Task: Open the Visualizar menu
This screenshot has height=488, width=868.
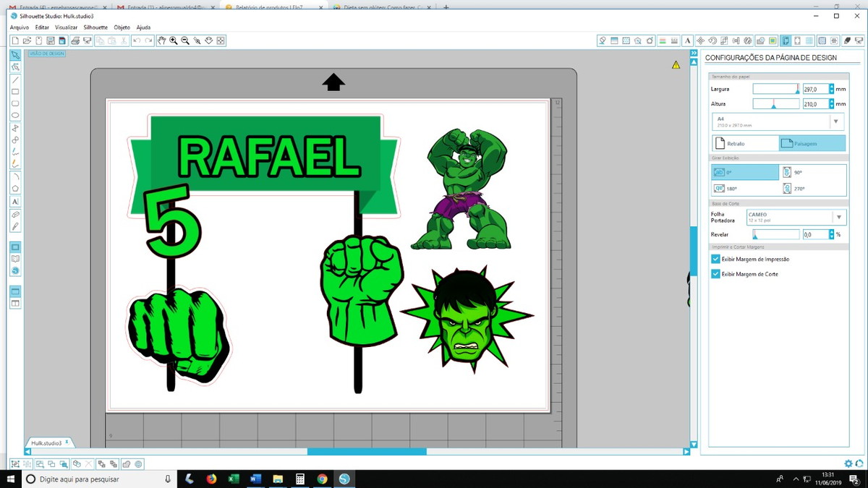Action: point(67,27)
